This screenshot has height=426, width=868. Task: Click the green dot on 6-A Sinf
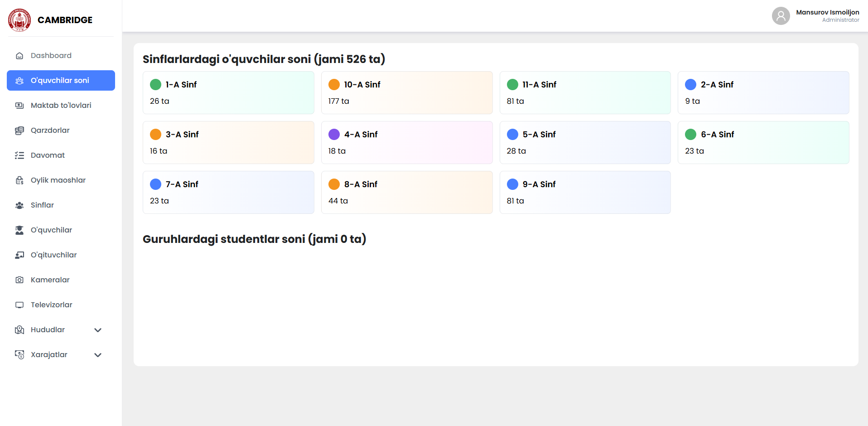coord(690,134)
